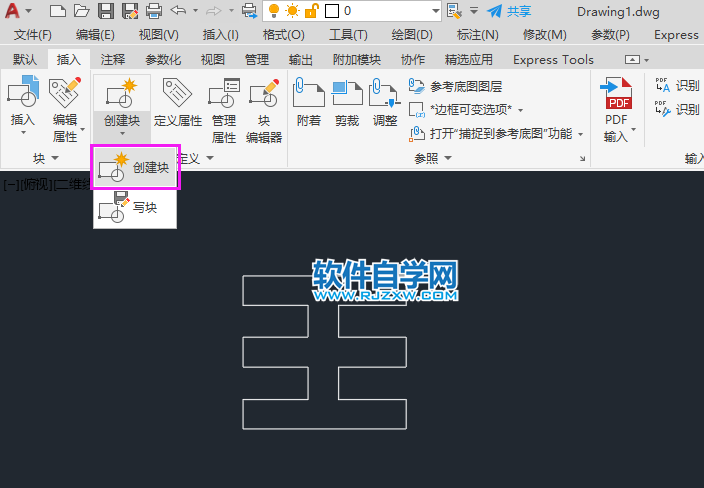Open the 修改(M) menu

pyautogui.click(x=545, y=35)
